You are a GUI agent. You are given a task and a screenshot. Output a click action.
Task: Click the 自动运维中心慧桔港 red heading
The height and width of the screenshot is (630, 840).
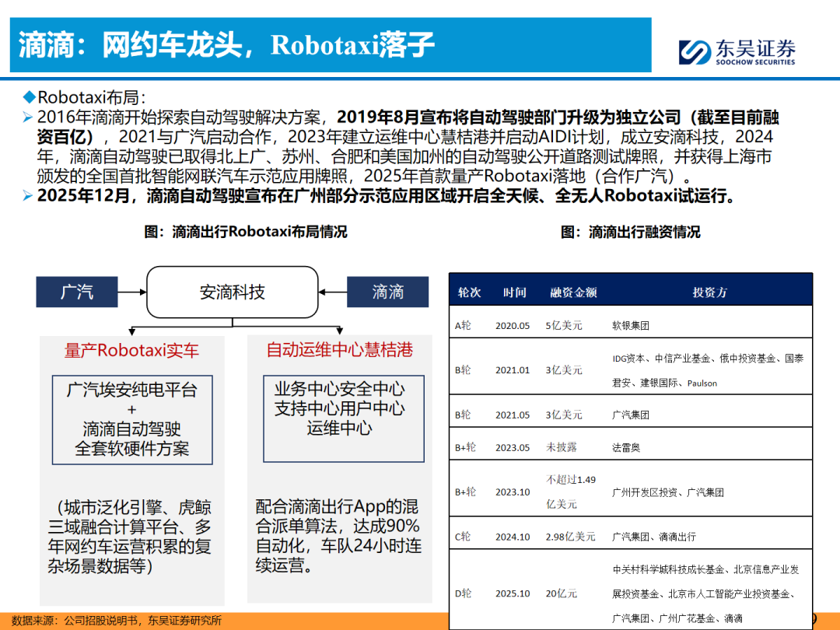click(339, 350)
